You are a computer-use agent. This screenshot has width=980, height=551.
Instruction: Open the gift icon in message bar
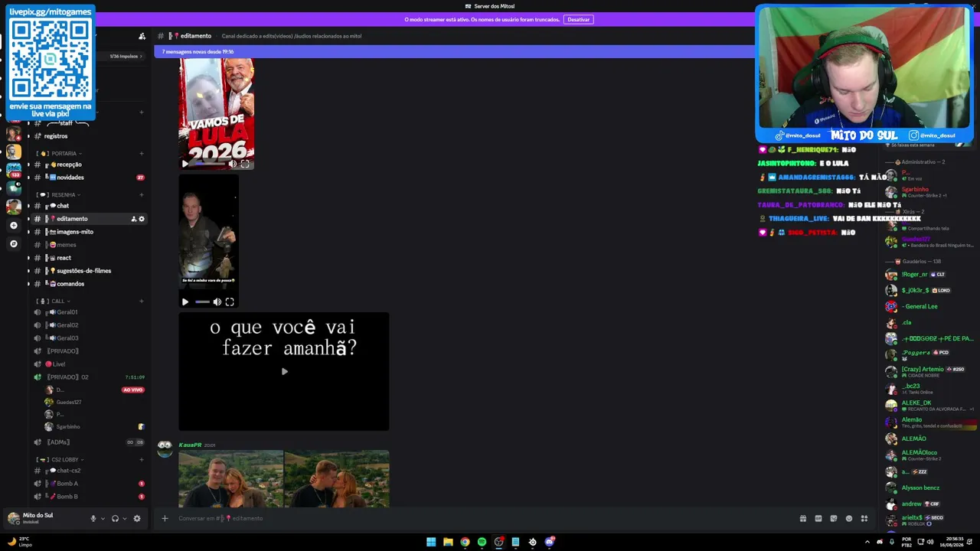[802, 518]
